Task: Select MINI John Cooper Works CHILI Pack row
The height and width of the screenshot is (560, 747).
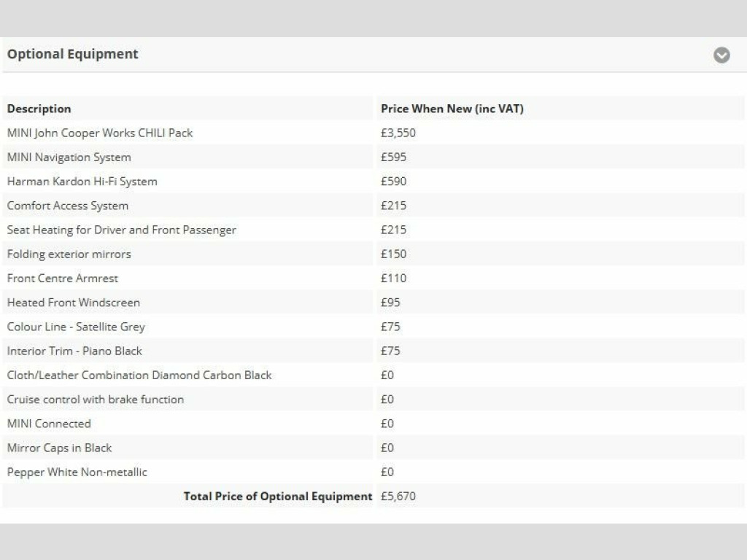Action: tap(100, 133)
